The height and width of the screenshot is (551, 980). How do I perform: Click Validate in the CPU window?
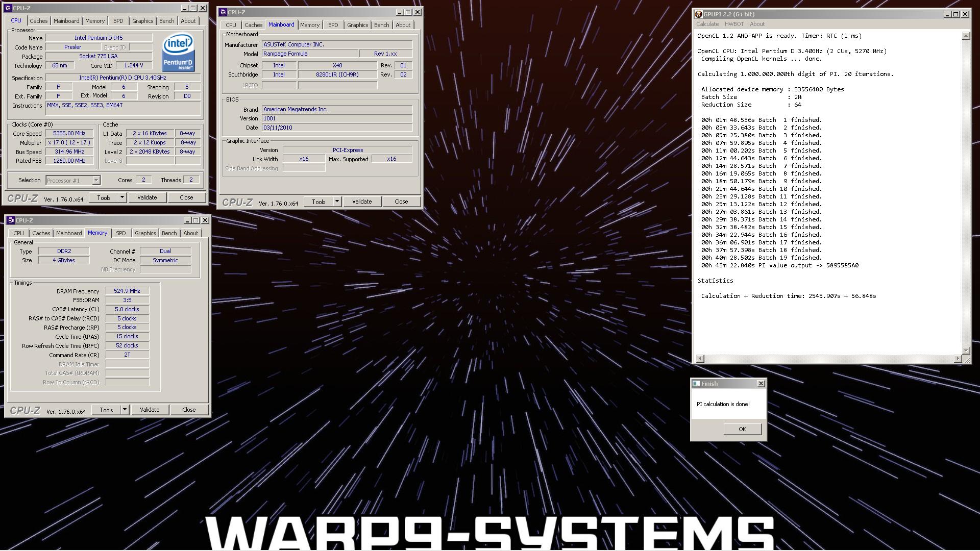pyautogui.click(x=147, y=197)
